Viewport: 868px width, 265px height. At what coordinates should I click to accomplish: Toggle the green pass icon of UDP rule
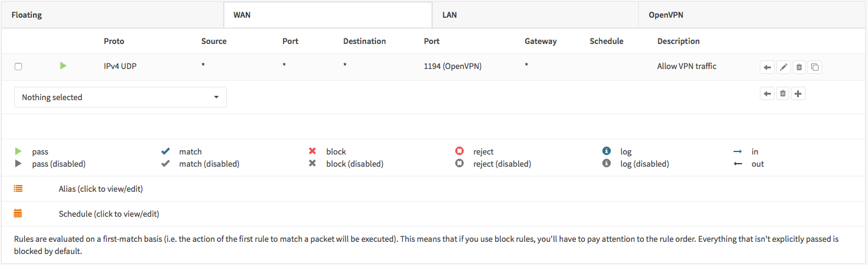pyautogui.click(x=63, y=66)
